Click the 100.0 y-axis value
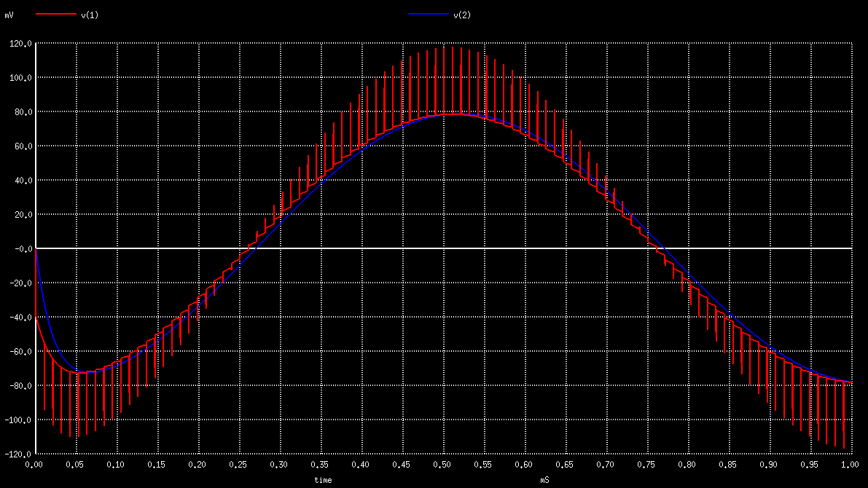The image size is (868, 488). 20,78
